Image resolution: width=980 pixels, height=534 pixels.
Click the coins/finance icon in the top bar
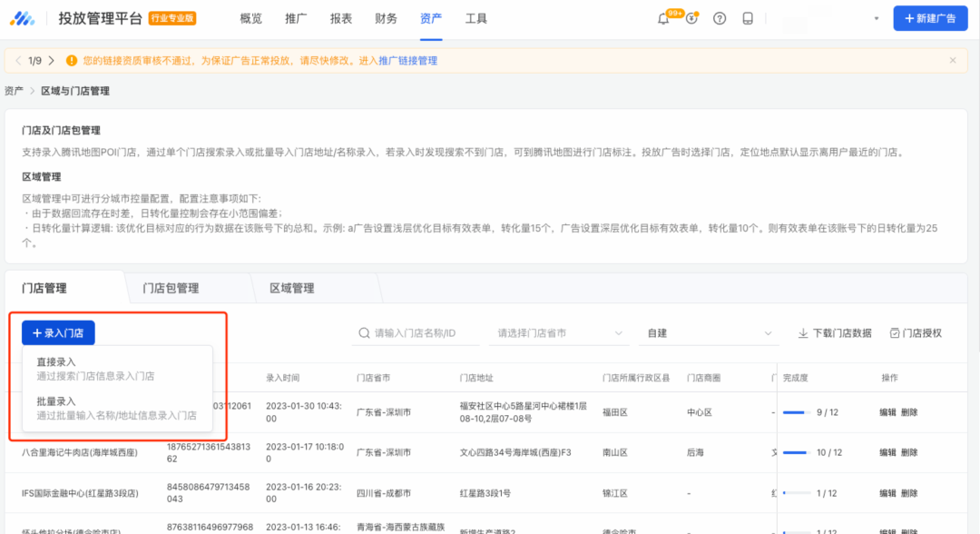(691, 18)
